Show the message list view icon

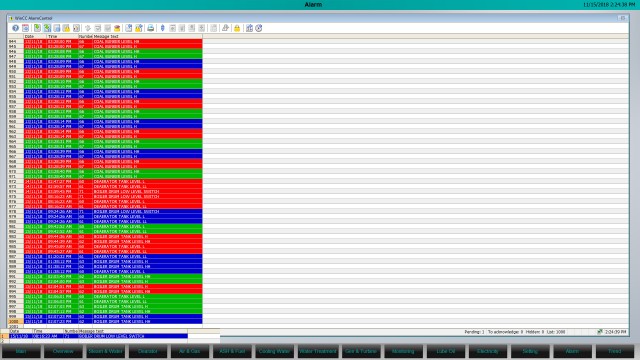point(37,28)
